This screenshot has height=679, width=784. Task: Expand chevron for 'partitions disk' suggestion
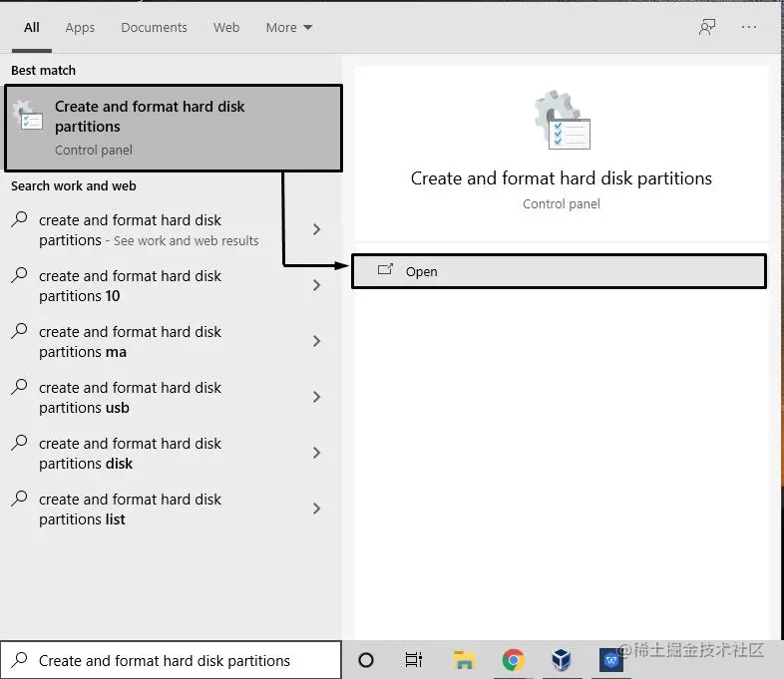coord(316,454)
